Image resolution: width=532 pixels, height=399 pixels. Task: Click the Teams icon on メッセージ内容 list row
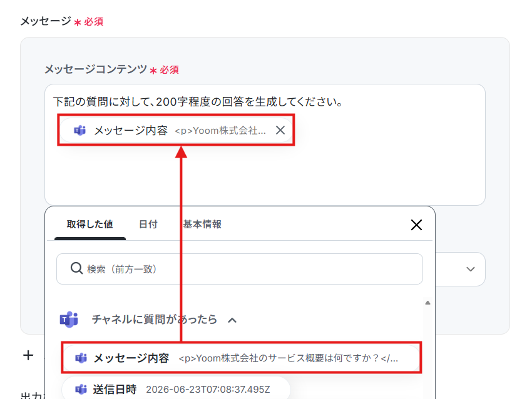click(81, 358)
